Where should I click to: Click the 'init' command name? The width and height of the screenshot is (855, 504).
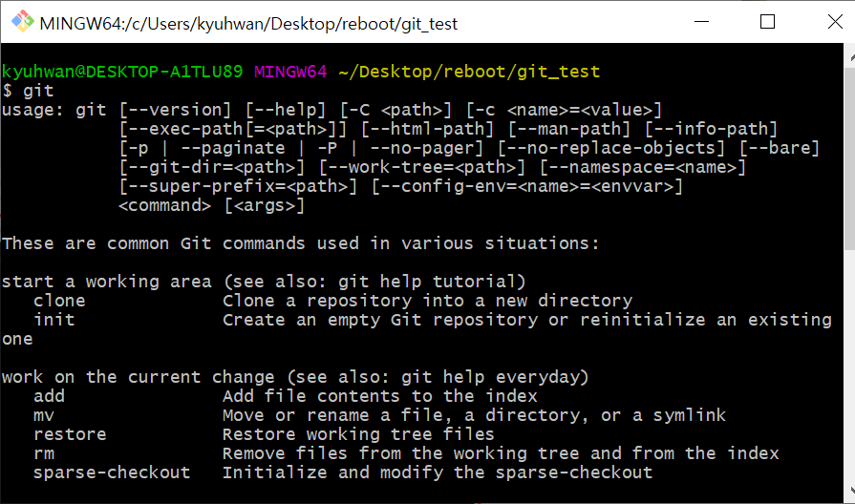54,320
